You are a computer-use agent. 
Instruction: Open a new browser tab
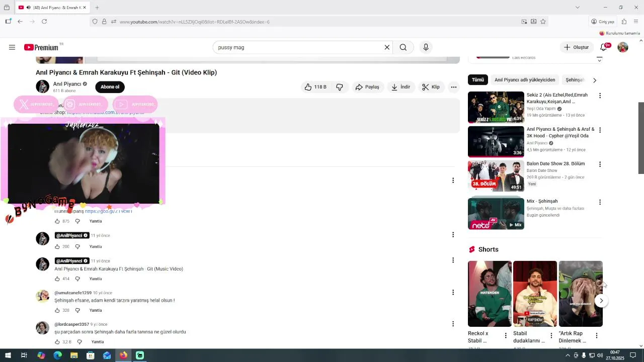click(x=97, y=8)
